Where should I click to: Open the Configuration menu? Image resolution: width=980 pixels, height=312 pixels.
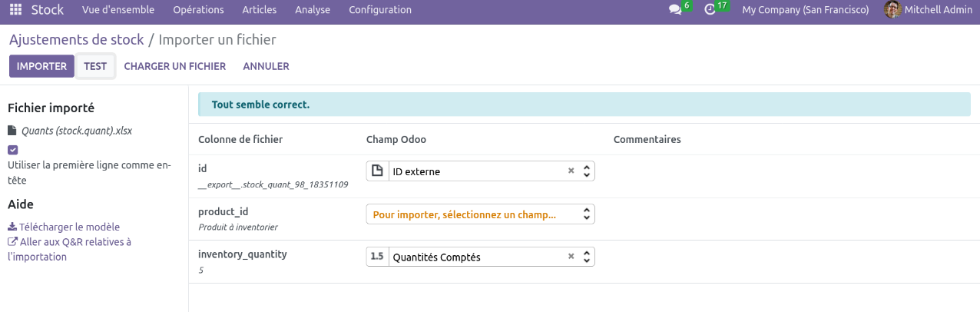[379, 10]
